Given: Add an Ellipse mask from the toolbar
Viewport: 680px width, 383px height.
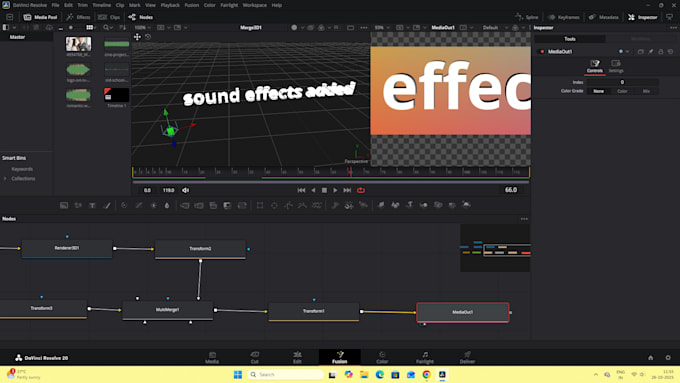Looking at the screenshot, I should pos(274,205).
